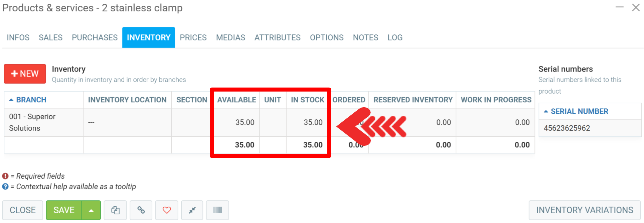The image size is (644, 223).
Task: Select serial number 45623625962
Action: (567, 128)
